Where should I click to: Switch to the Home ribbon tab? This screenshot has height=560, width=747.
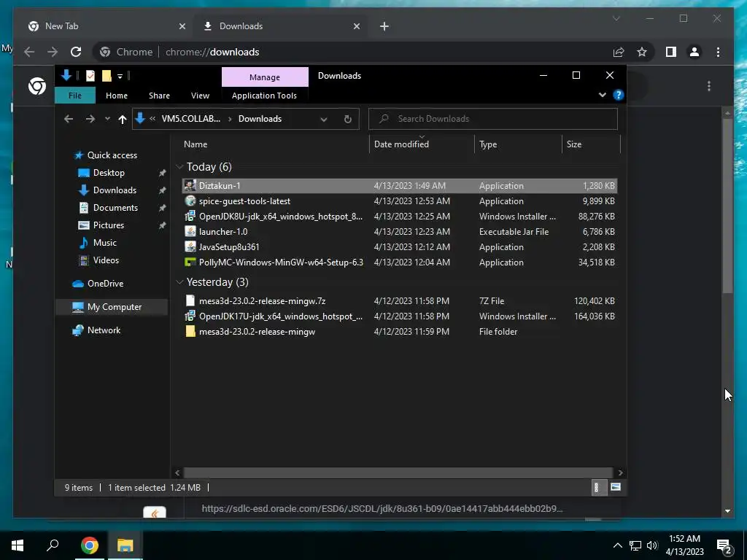point(117,96)
